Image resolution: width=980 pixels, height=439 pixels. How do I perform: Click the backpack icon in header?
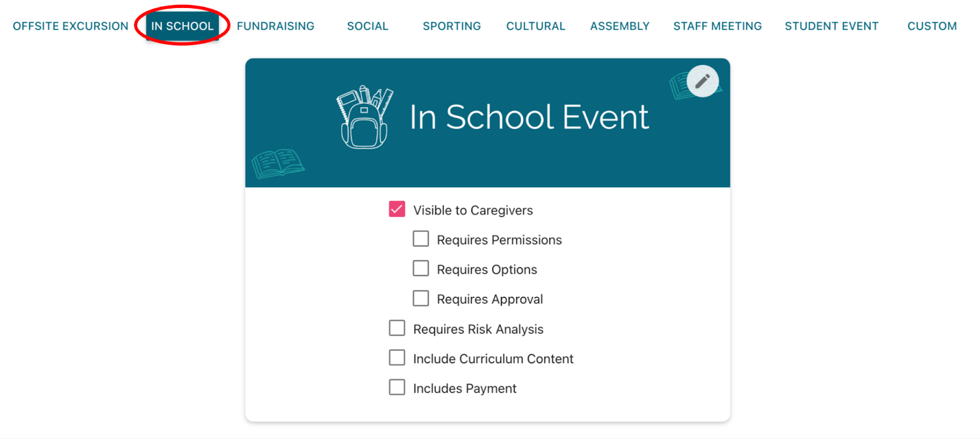364,117
